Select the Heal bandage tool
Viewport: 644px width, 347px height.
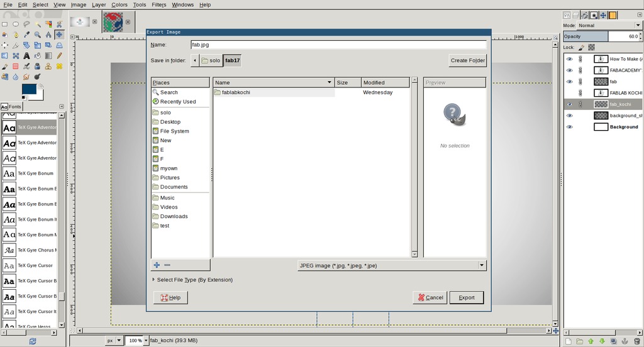tap(59, 66)
